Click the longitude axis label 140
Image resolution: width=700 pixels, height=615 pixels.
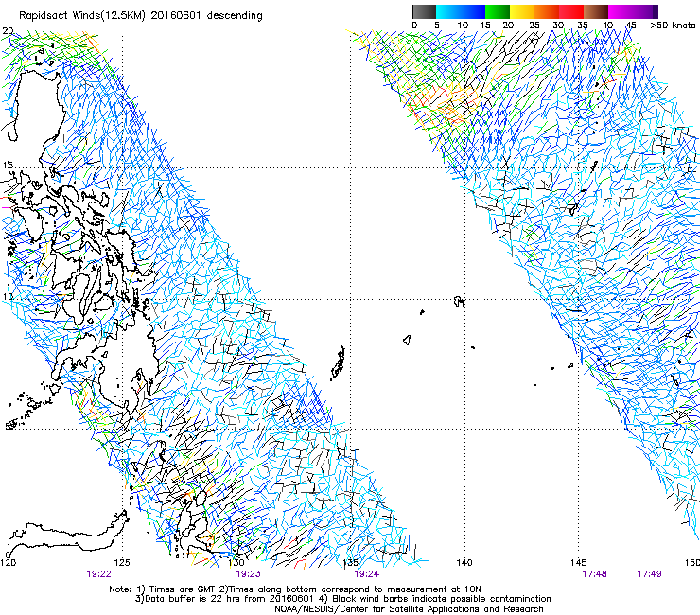coord(464,562)
